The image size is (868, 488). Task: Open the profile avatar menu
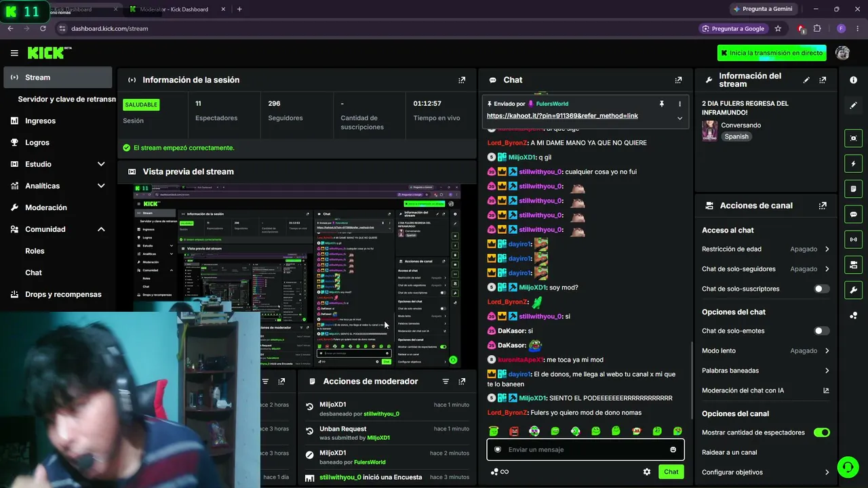pos(842,53)
